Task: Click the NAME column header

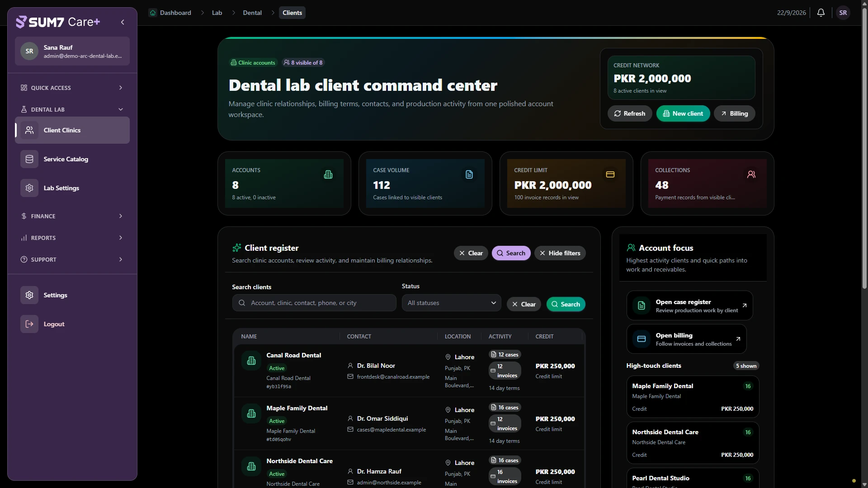Action: 249,337
